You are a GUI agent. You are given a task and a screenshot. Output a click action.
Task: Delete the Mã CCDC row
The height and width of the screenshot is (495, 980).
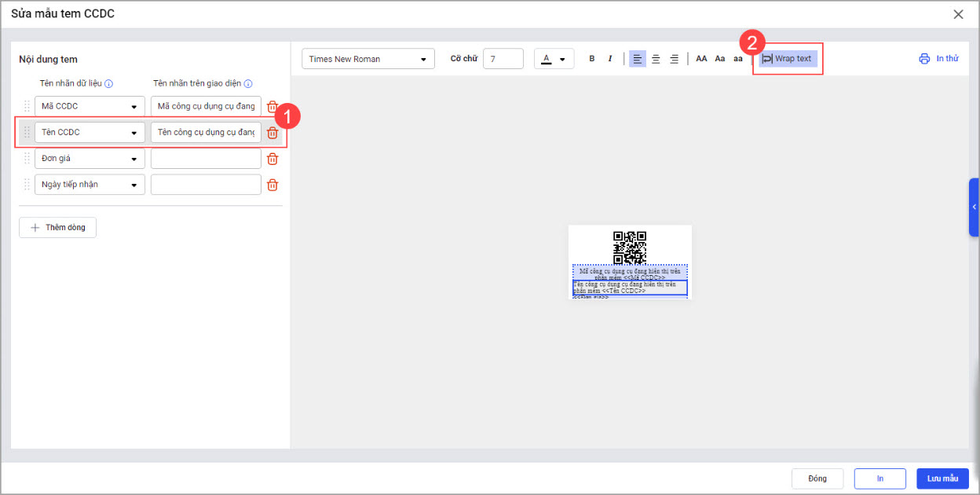click(x=272, y=106)
